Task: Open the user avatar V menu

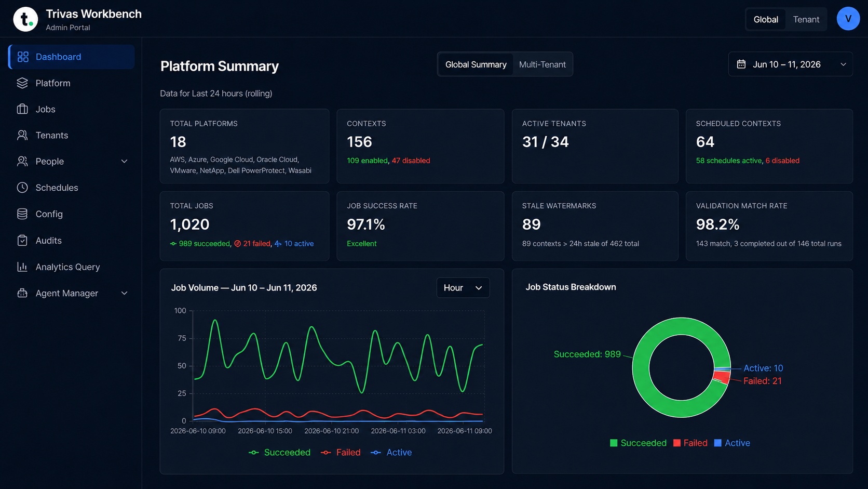Action: (x=848, y=19)
